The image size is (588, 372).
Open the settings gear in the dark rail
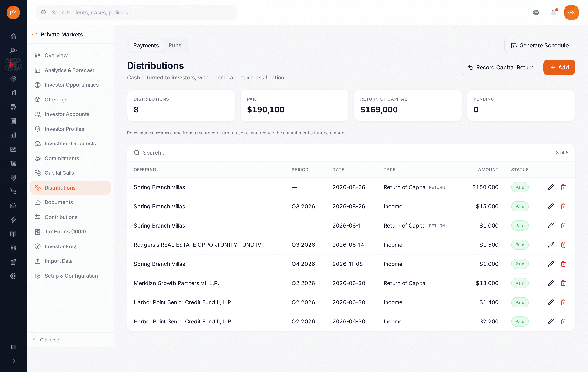[x=13, y=276]
